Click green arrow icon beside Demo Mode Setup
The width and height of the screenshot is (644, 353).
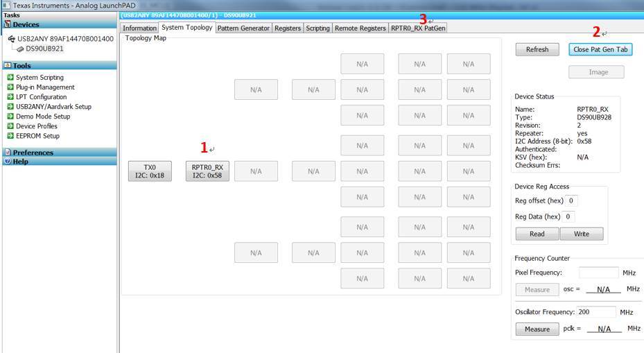pos(10,117)
